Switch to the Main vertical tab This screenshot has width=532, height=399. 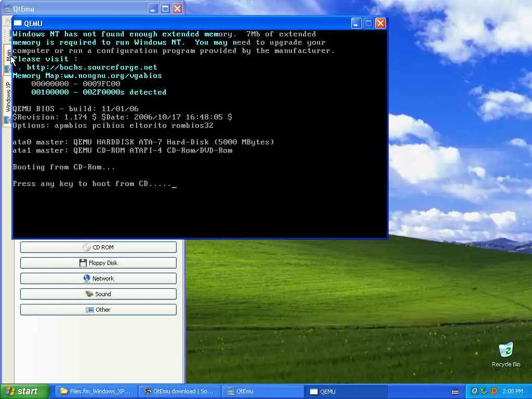point(8,60)
